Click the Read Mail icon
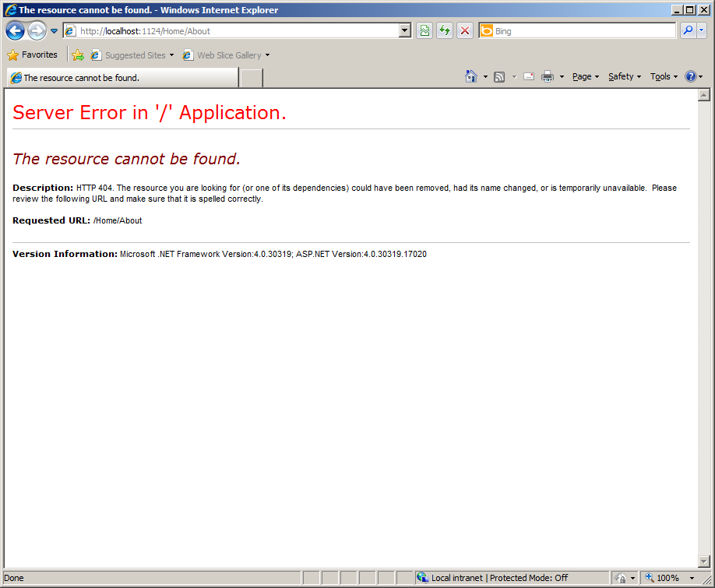This screenshot has height=588, width=715. pyautogui.click(x=529, y=76)
